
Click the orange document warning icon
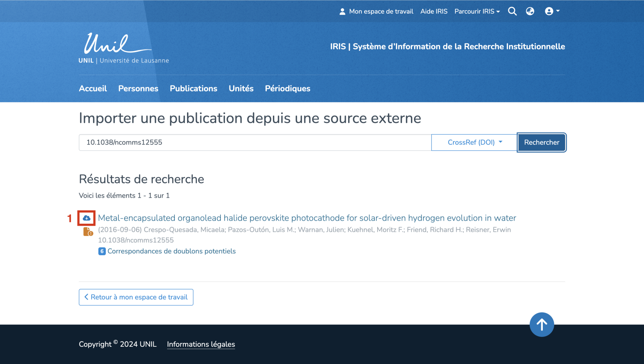pos(88,232)
